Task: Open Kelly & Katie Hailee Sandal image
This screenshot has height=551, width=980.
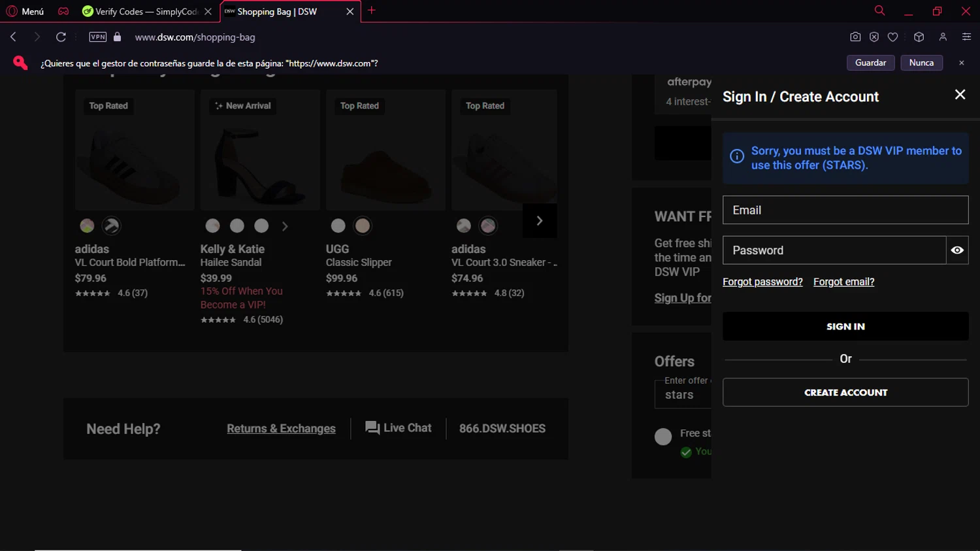Action: pos(260,150)
